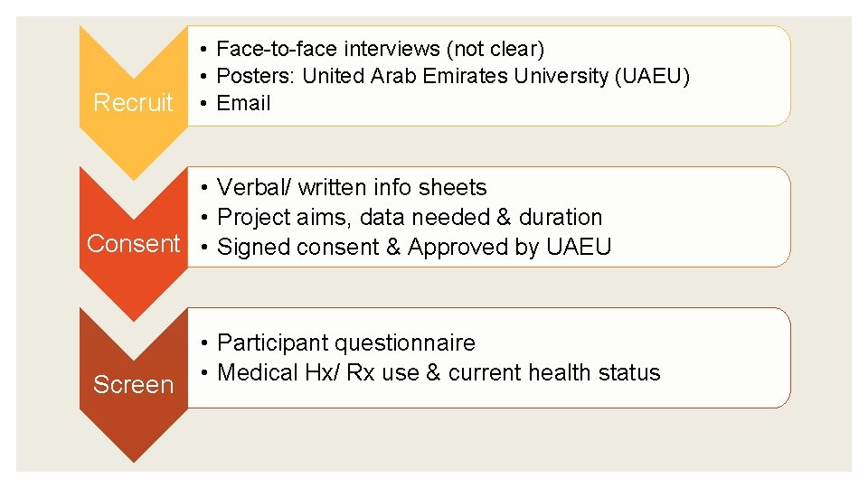Select the "Recruit" label text
Image resolution: width=868 pixels, height=488 pixels.
tap(133, 103)
